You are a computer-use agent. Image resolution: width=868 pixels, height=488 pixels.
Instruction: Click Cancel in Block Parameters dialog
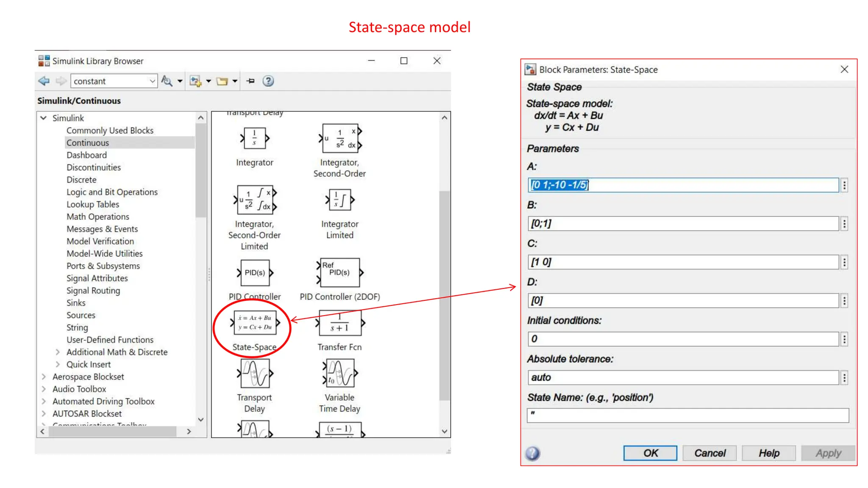tap(709, 453)
